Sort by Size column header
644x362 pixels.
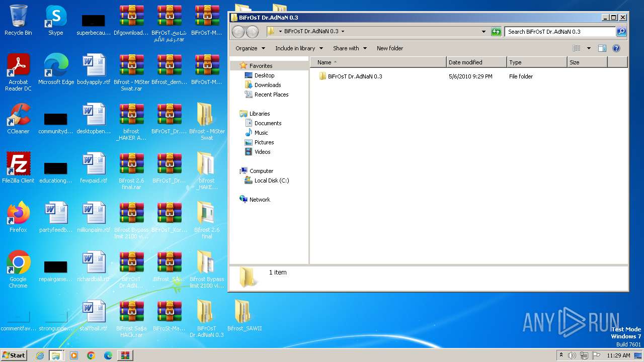pyautogui.click(x=587, y=62)
